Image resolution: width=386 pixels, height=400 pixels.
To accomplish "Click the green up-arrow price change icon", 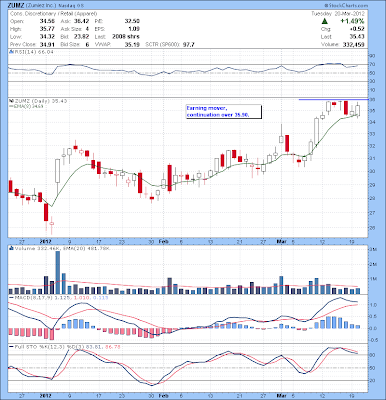I will pos(324,21).
